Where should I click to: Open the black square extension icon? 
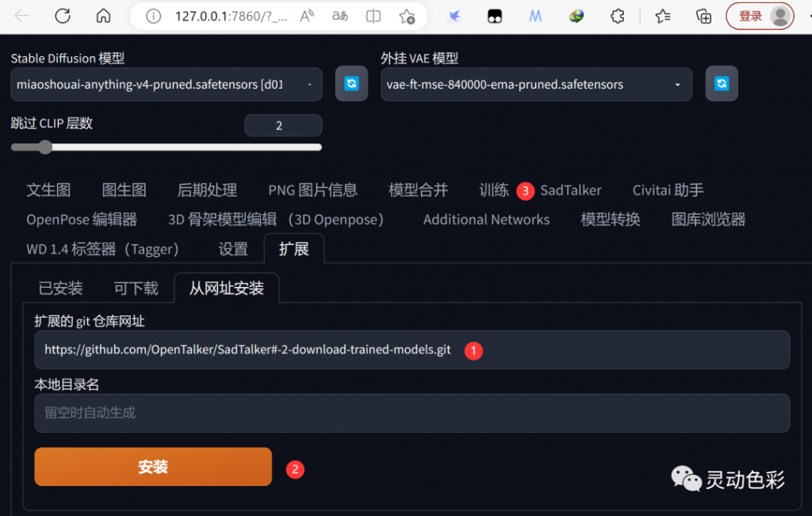pyautogui.click(x=495, y=17)
